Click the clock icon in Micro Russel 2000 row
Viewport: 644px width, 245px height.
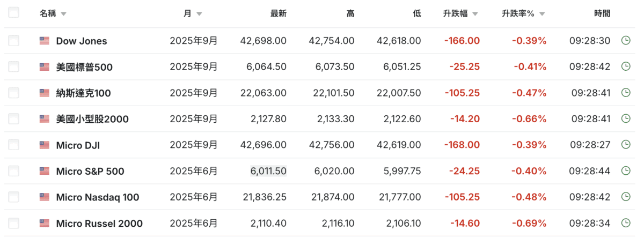click(625, 223)
